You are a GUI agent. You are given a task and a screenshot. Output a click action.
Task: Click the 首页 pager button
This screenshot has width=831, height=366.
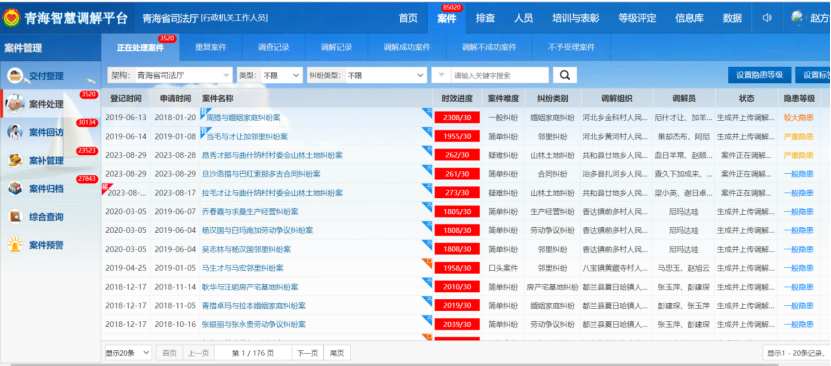click(169, 353)
